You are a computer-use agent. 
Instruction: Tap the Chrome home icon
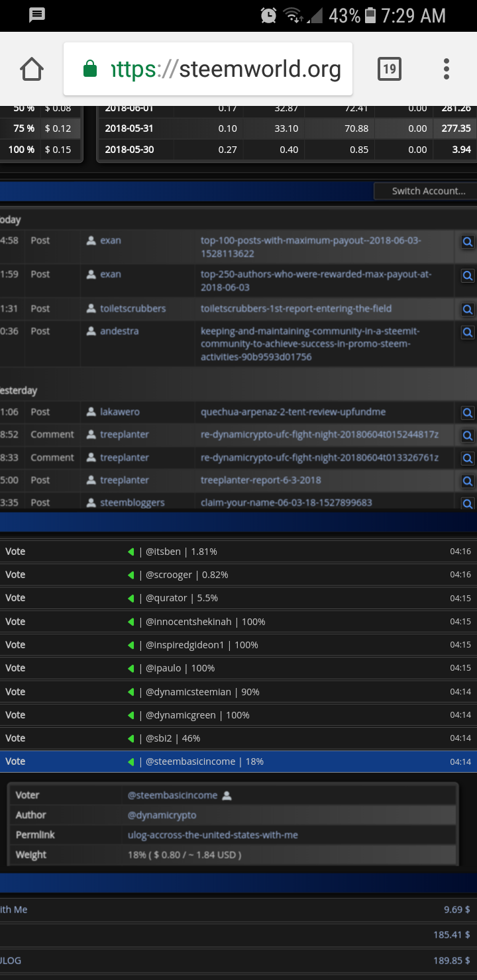(x=32, y=69)
